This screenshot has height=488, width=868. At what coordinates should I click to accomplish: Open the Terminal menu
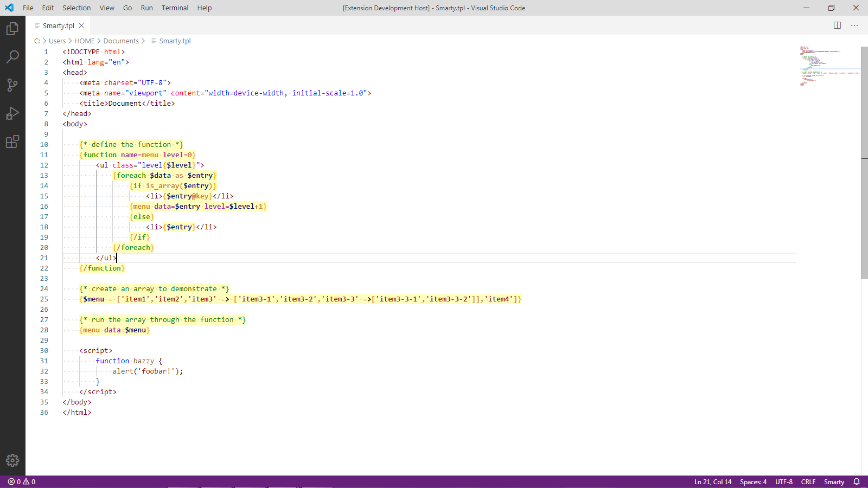point(175,8)
